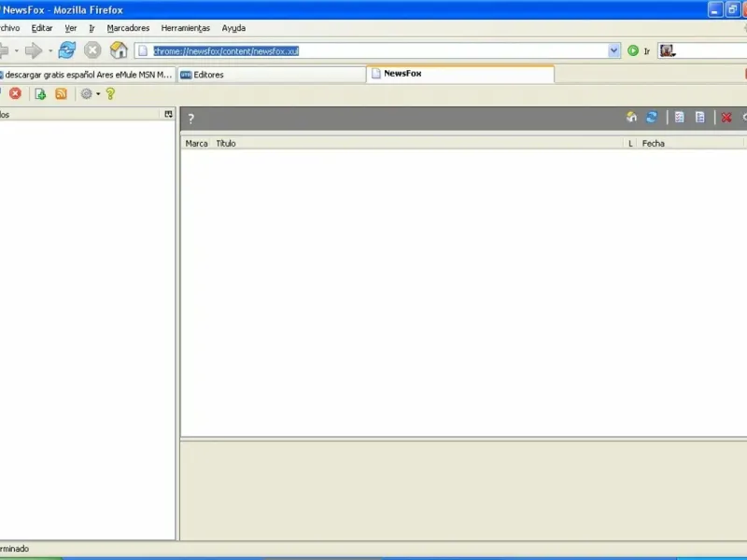Screen dimensions: 747x560
Task: Mark all articles unread list icon
Action: [x=699, y=118]
